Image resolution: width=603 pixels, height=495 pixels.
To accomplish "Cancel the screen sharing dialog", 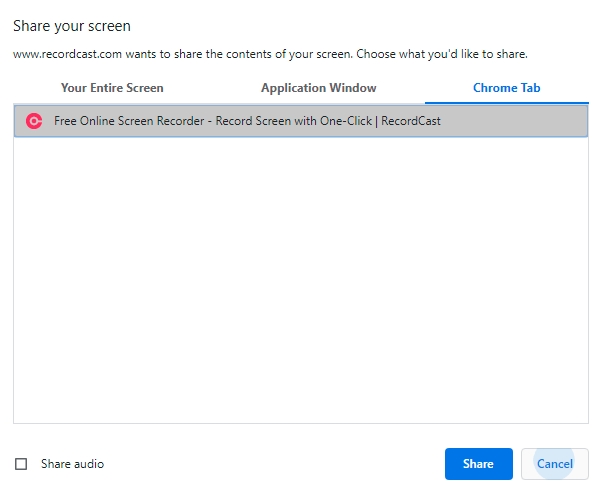I will pyautogui.click(x=554, y=464).
